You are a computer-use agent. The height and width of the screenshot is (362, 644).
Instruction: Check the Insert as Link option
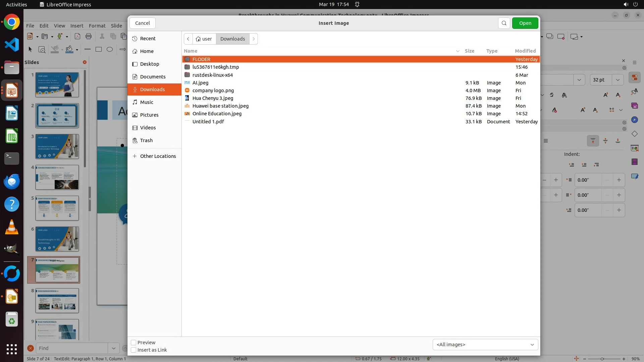[x=133, y=350]
